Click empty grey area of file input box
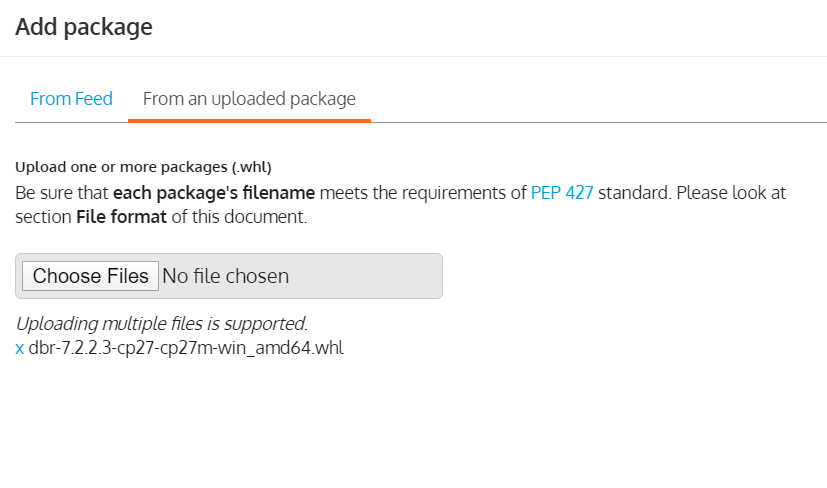The height and width of the screenshot is (488, 827). click(370, 276)
